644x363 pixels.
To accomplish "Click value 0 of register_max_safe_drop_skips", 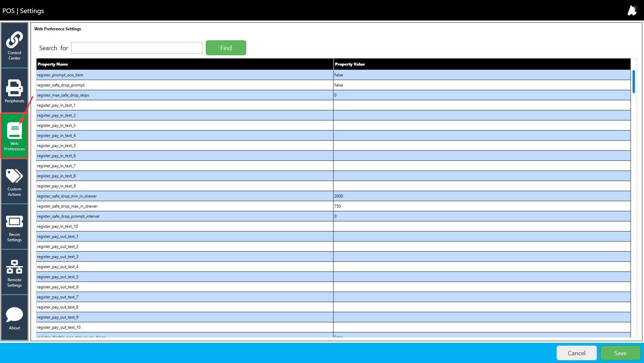I will (335, 95).
